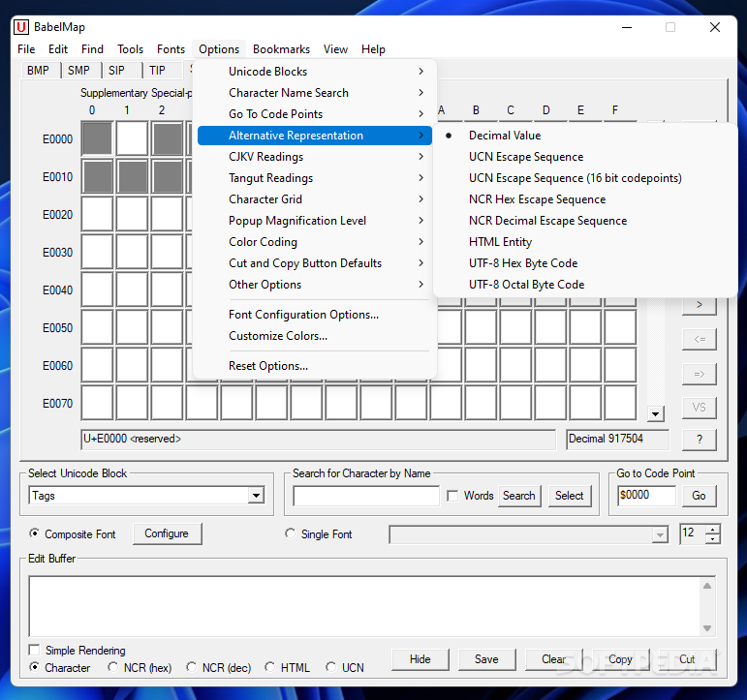Screen dimensions: 747x700
Task: Choose NCR Decimal Escape Sequence
Action: tap(585, 221)
